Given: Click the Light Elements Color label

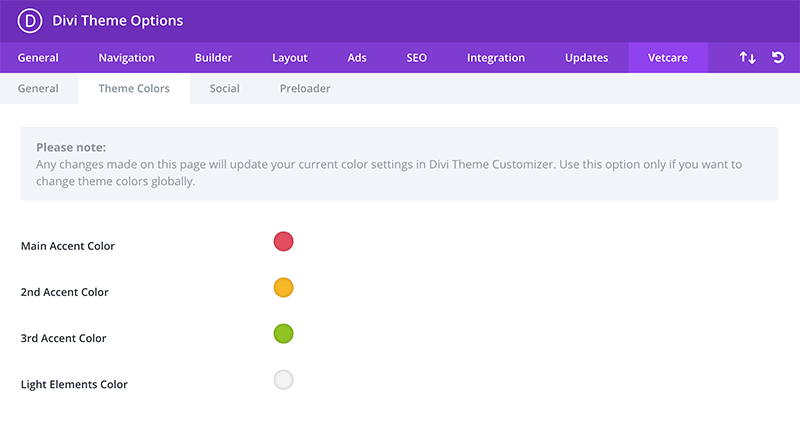Looking at the screenshot, I should click(x=74, y=384).
